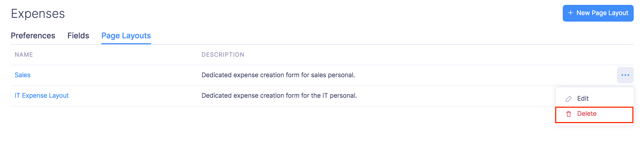This screenshot has height=162, width=644.
Task: Click the DESCRIPTION column header
Action: (x=223, y=55)
